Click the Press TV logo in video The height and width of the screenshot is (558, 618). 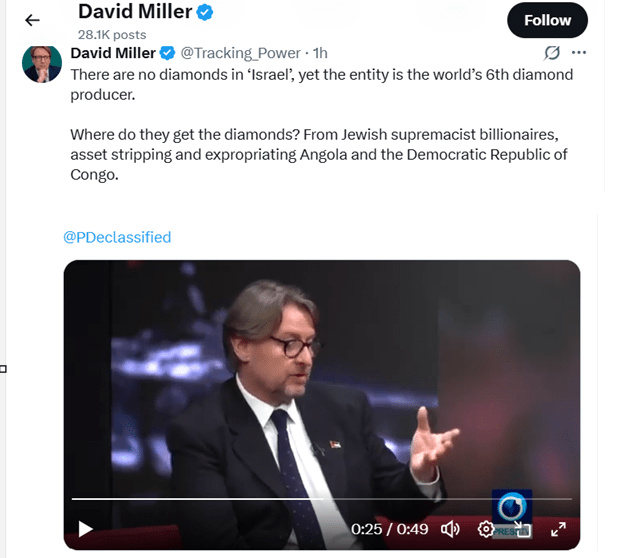tap(511, 505)
